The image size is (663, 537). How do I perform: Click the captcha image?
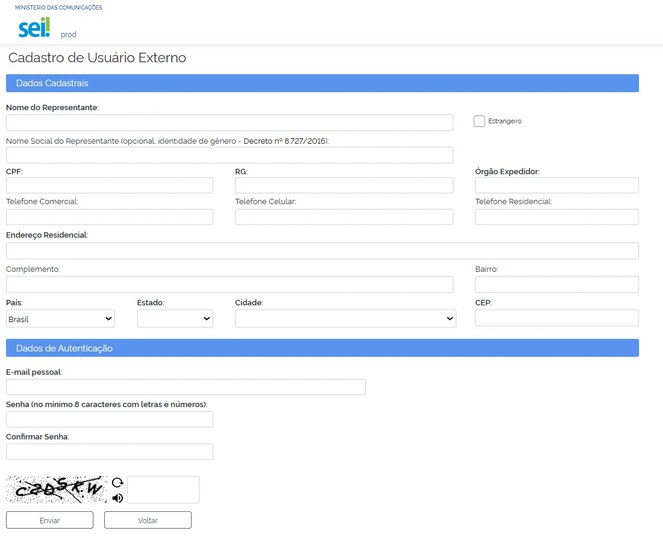56,489
